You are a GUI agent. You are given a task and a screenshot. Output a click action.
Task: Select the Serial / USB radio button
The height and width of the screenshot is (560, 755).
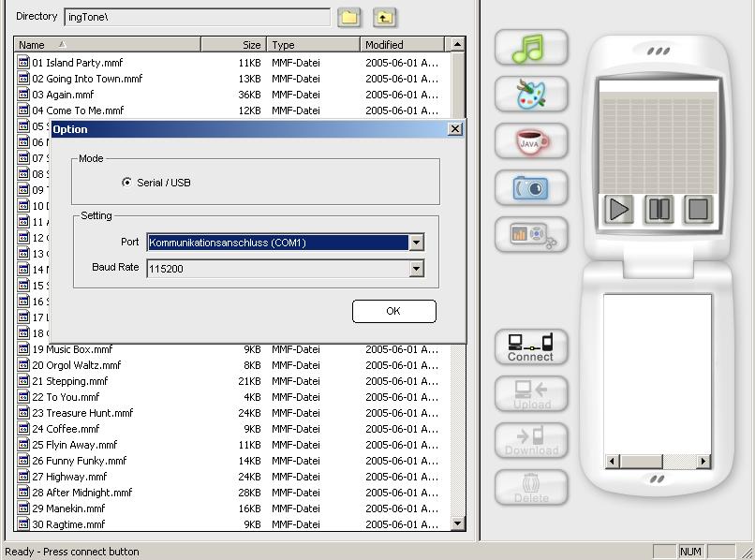pos(127,183)
